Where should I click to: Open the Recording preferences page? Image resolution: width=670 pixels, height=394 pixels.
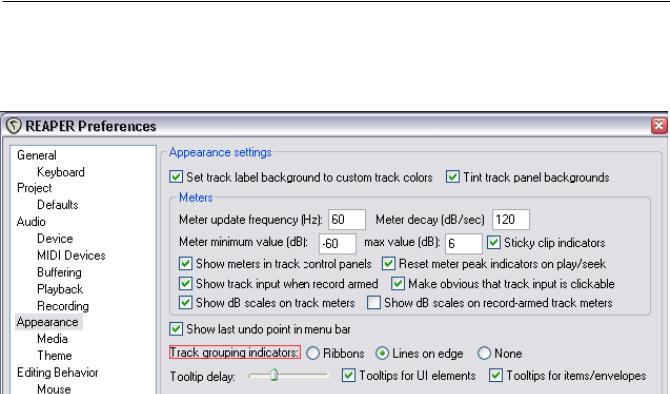[x=63, y=306]
